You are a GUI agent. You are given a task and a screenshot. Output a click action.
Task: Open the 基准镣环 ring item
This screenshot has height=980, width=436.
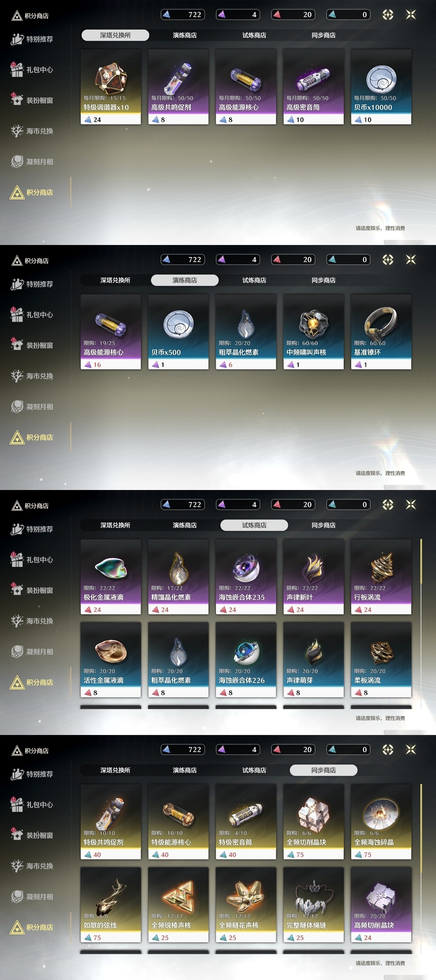[381, 332]
